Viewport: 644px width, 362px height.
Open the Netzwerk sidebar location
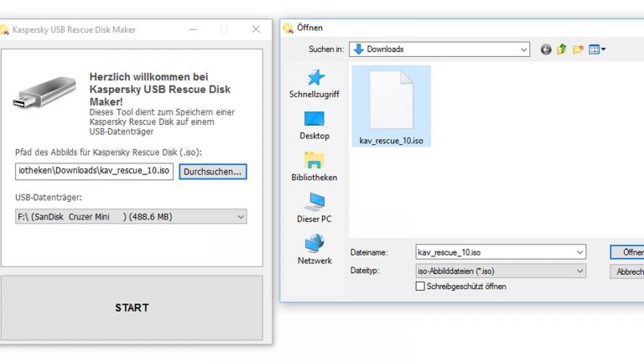[x=314, y=250]
